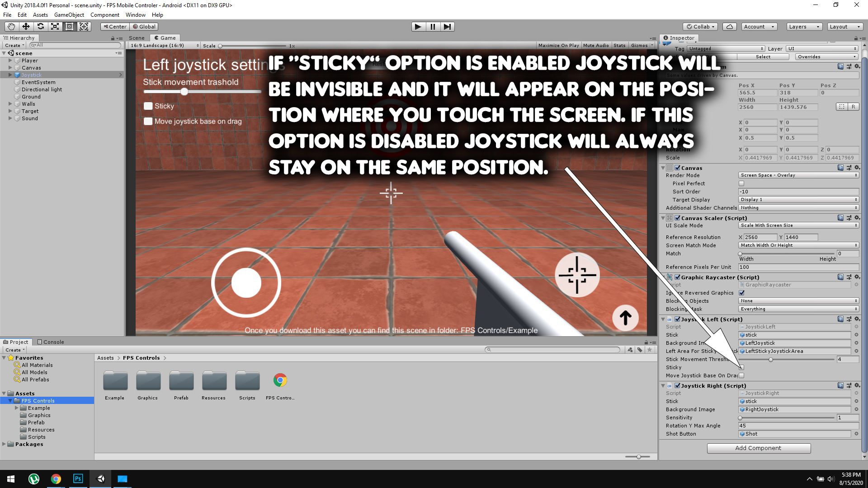Click the Add Component button
Viewport: 868px width, 488px height.
[759, 448]
